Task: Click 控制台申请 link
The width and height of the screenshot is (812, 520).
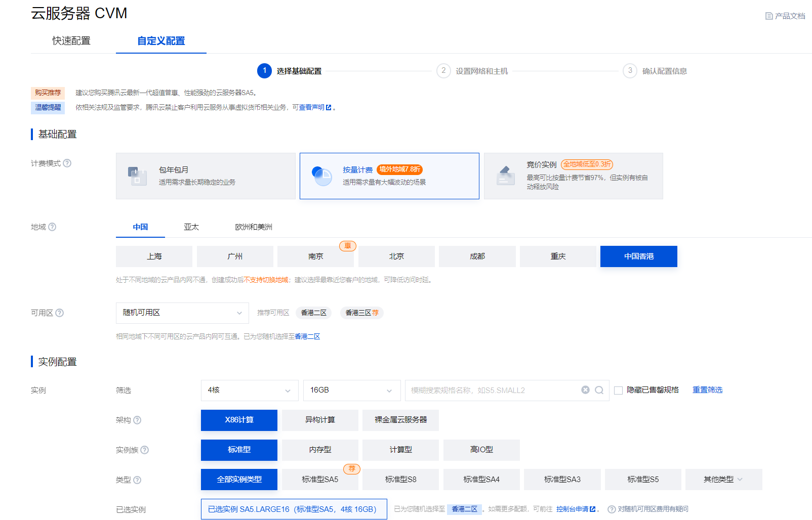Action: [x=572, y=509]
